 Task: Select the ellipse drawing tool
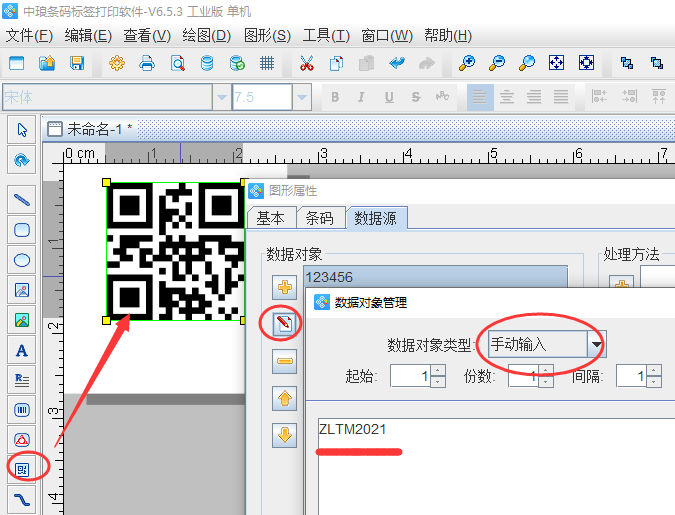click(x=22, y=260)
